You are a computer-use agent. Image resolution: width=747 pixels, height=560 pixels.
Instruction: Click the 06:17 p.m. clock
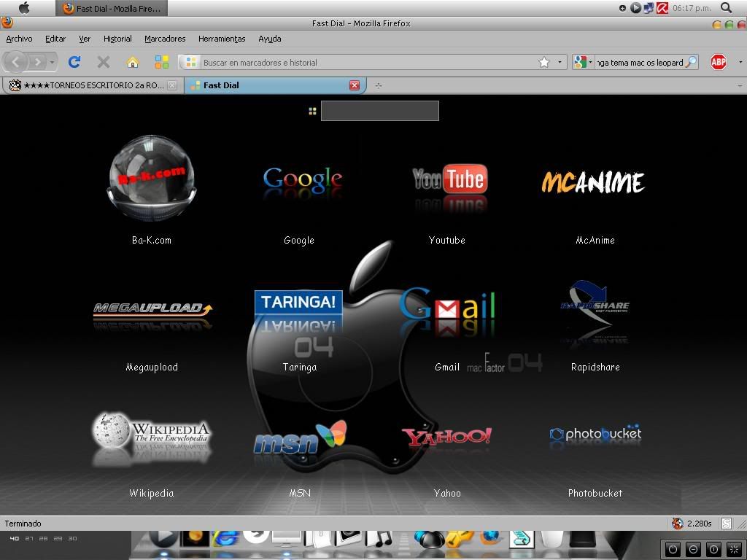click(x=692, y=8)
